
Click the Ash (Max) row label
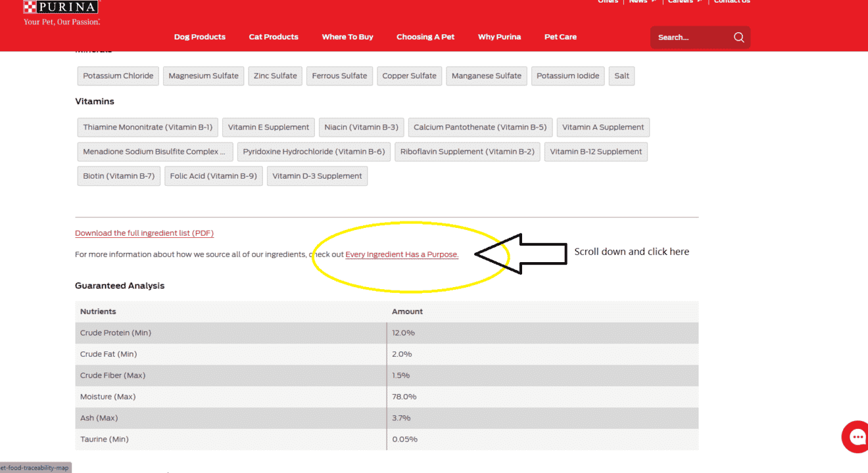99,418
